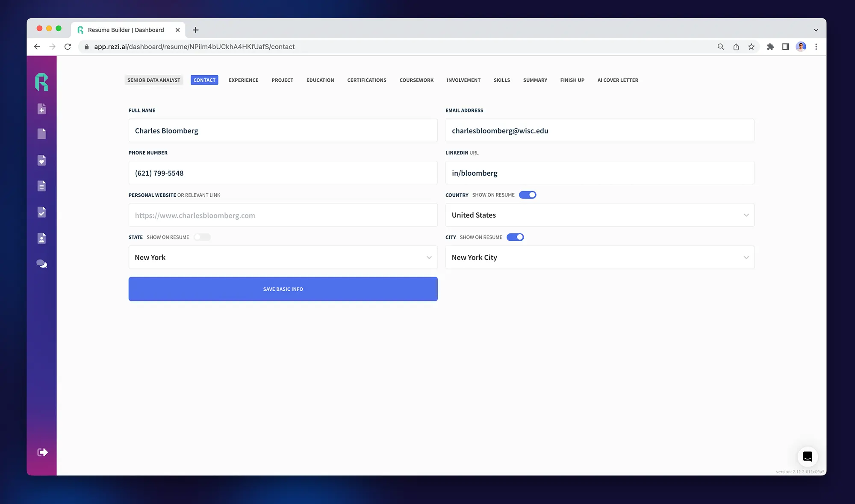Image resolution: width=855 pixels, height=504 pixels.
Task: Select the Contact tab
Action: point(204,80)
